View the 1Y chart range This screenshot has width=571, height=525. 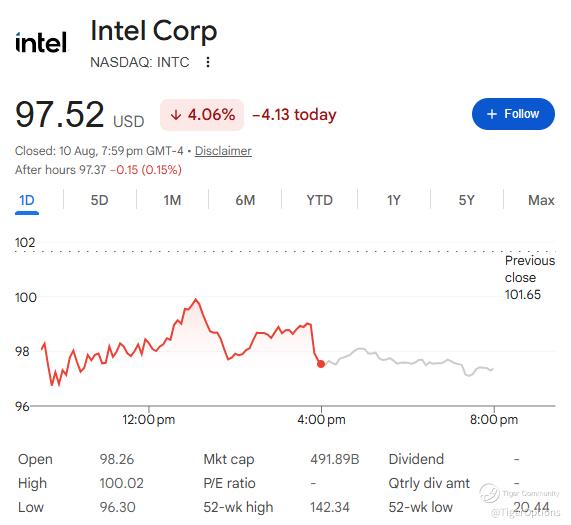click(x=394, y=201)
